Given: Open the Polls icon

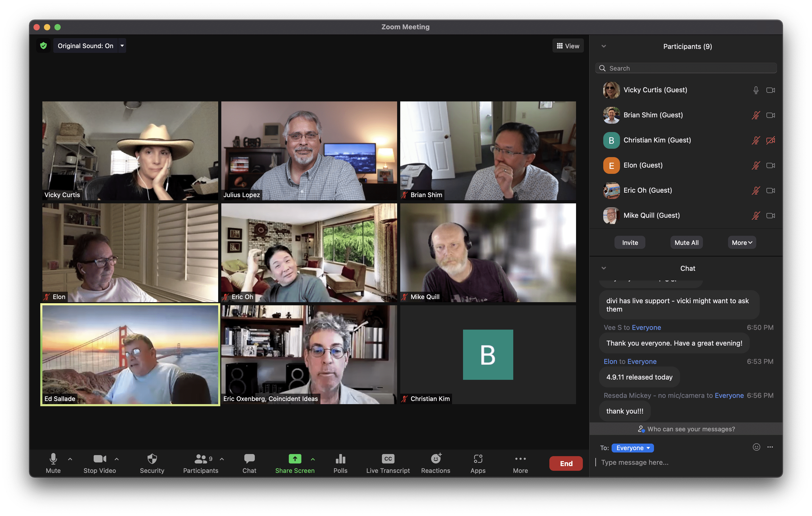Looking at the screenshot, I should [x=340, y=459].
